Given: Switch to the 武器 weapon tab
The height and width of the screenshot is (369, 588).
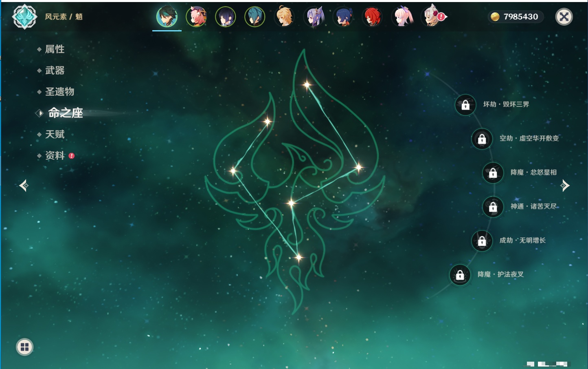Looking at the screenshot, I should [x=55, y=71].
